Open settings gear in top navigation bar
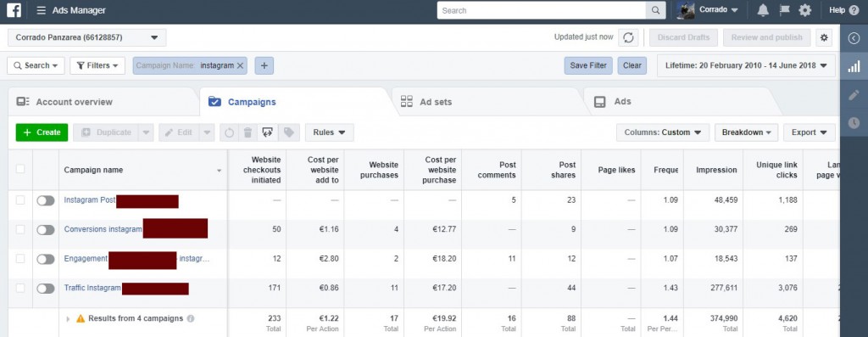The image size is (868, 337). click(x=805, y=10)
